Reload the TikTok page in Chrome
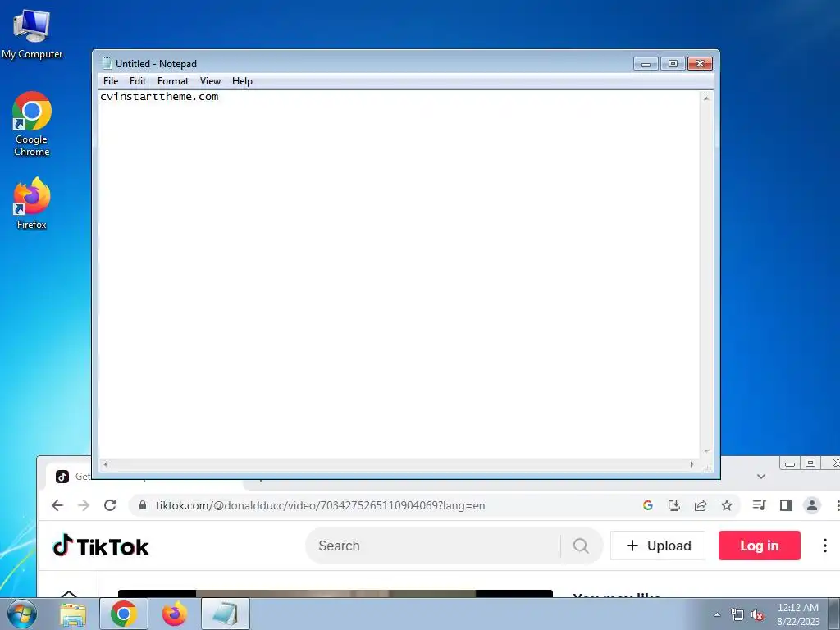The height and width of the screenshot is (630, 840). point(110,505)
